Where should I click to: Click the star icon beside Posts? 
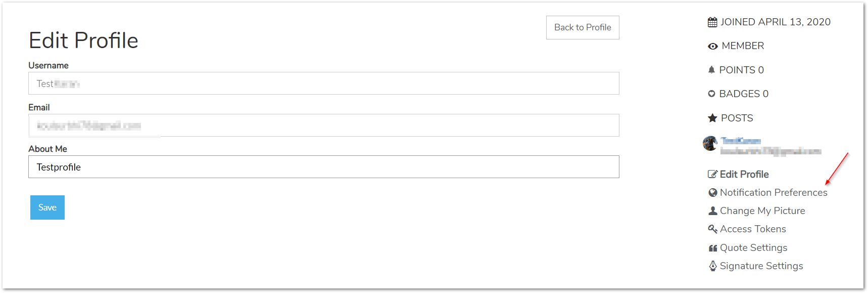(x=712, y=118)
